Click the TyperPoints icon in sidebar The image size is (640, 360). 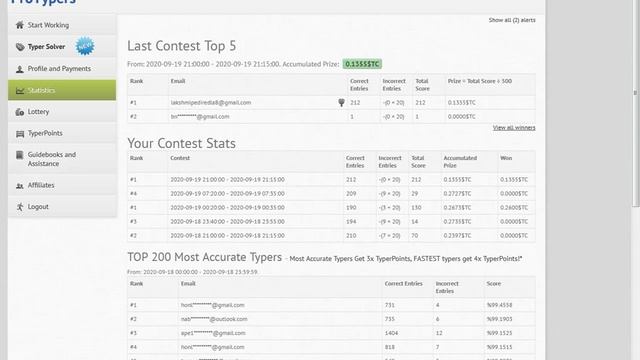[20, 133]
